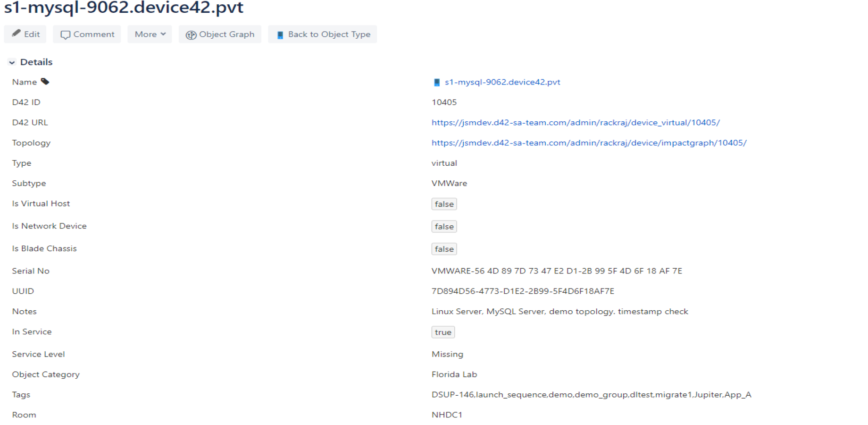Click the Tags value DSUP-146 list
This screenshot has height=425, width=868.
(x=591, y=395)
